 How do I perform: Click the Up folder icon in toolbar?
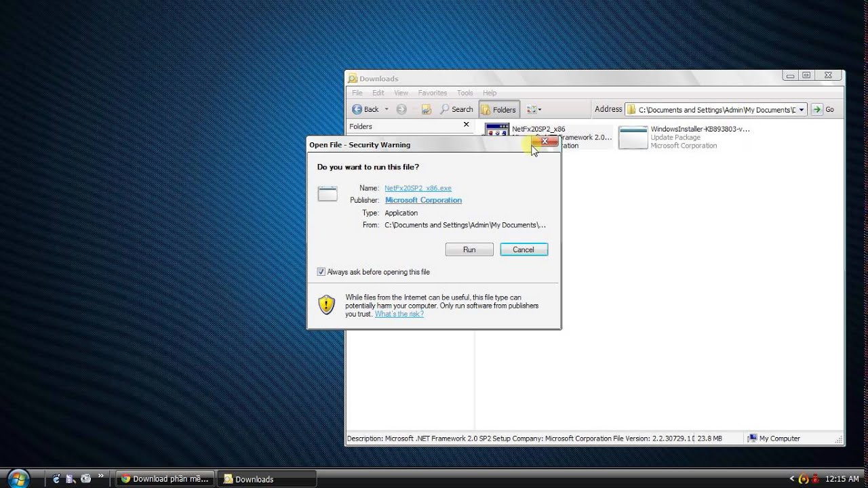click(x=427, y=109)
